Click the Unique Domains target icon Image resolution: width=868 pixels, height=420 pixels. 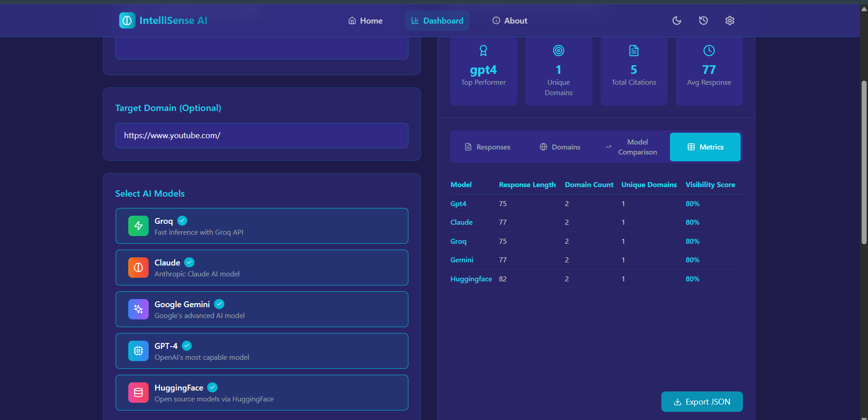tap(558, 50)
